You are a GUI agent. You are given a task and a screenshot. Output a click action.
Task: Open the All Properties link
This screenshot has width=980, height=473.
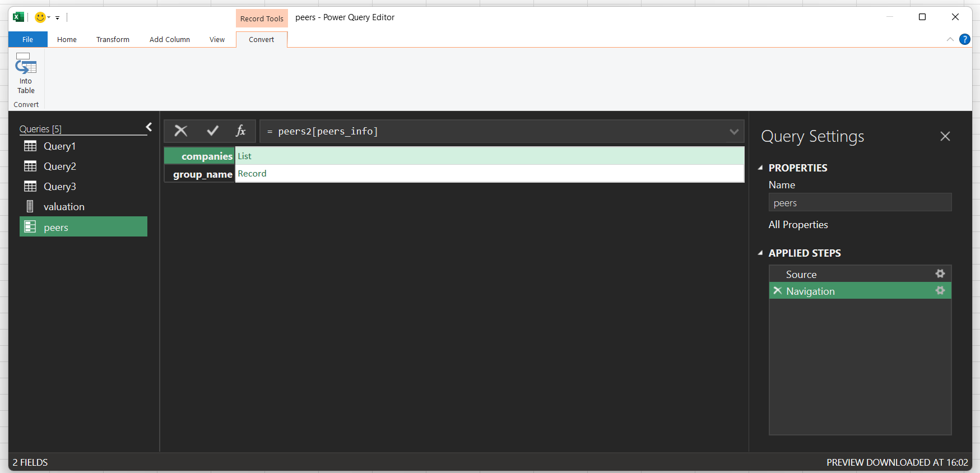tap(798, 225)
